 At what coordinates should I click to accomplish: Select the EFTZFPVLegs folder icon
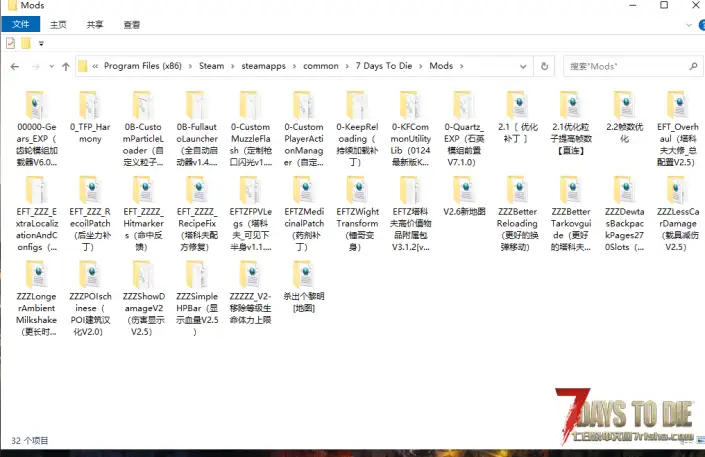250,190
